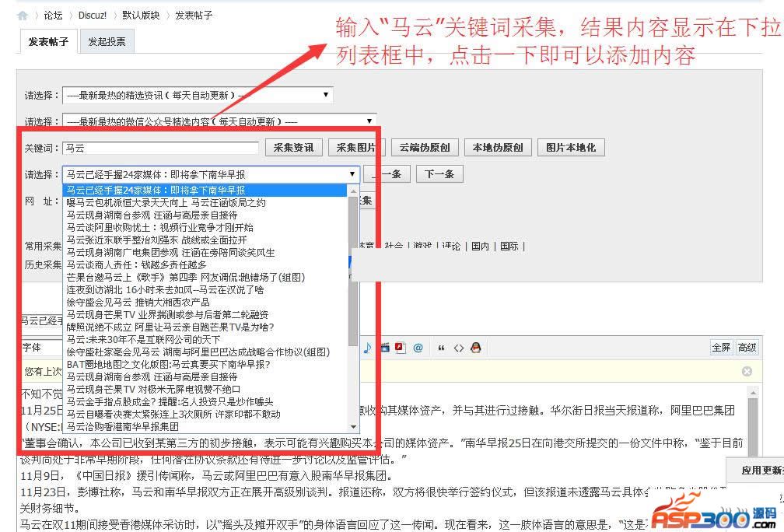
Task: Click the 采集图片 button
Action: pyautogui.click(x=355, y=148)
